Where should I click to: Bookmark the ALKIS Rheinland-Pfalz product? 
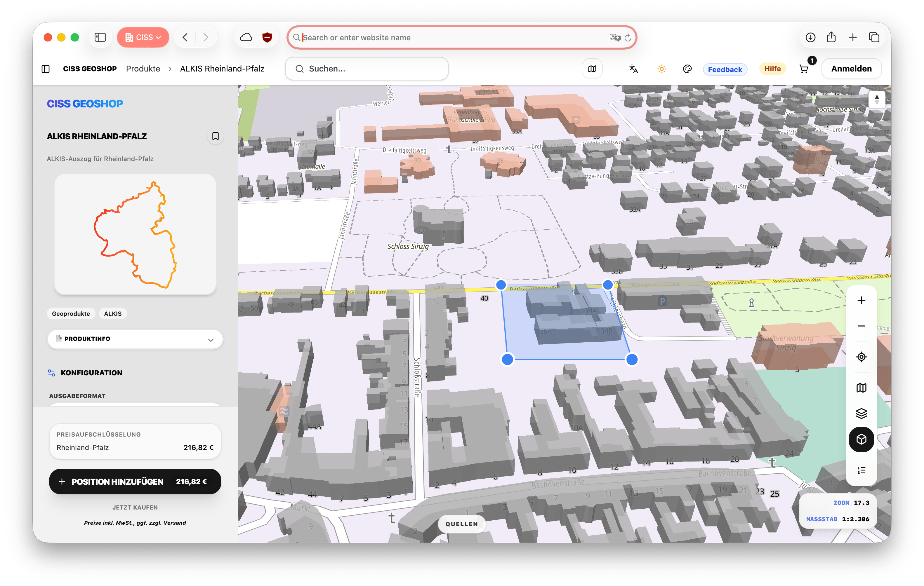[x=215, y=136]
